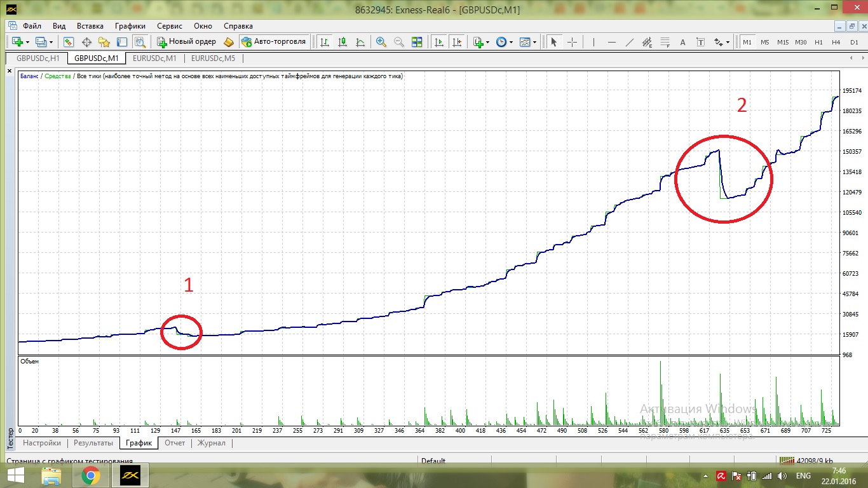Select the H1 timeframe button
The width and height of the screenshot is (868, 488).
click(x=818, y=42)
